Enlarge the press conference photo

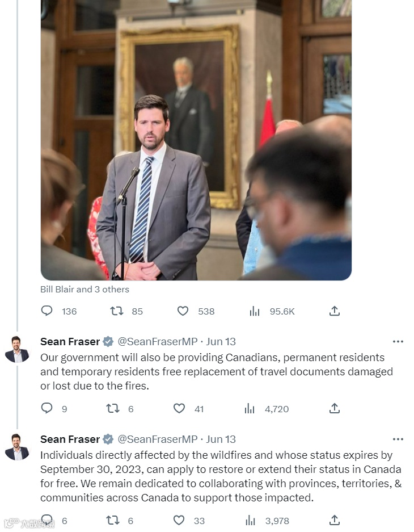[x=196, y=140]
